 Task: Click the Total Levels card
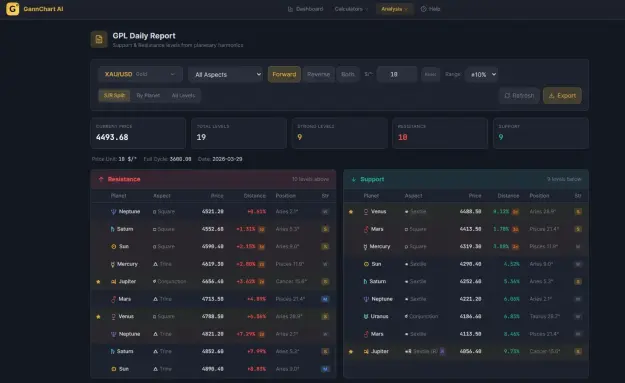pos(239,133)
